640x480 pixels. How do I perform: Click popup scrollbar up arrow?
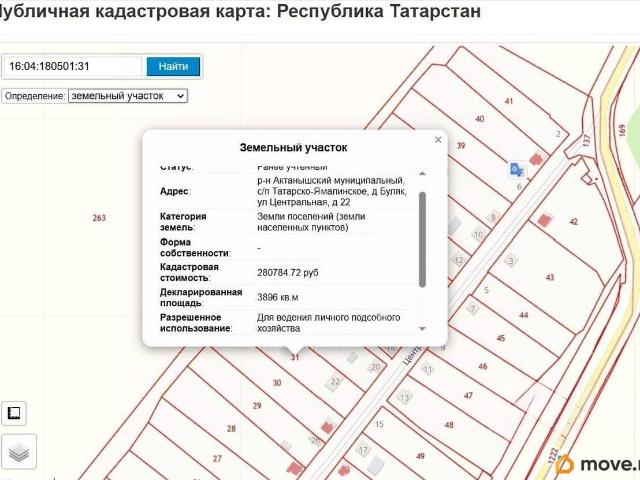[x=422, y=173]
